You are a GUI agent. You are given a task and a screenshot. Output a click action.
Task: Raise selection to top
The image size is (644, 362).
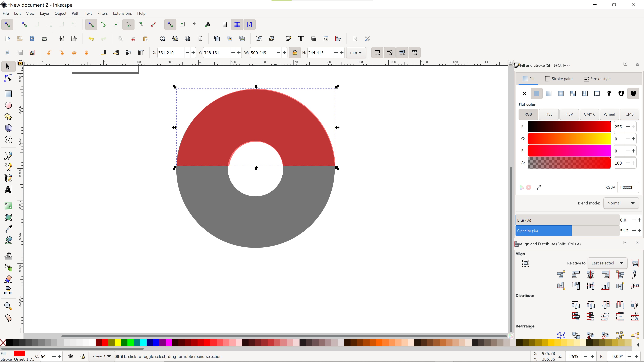[x=141, y=53]
